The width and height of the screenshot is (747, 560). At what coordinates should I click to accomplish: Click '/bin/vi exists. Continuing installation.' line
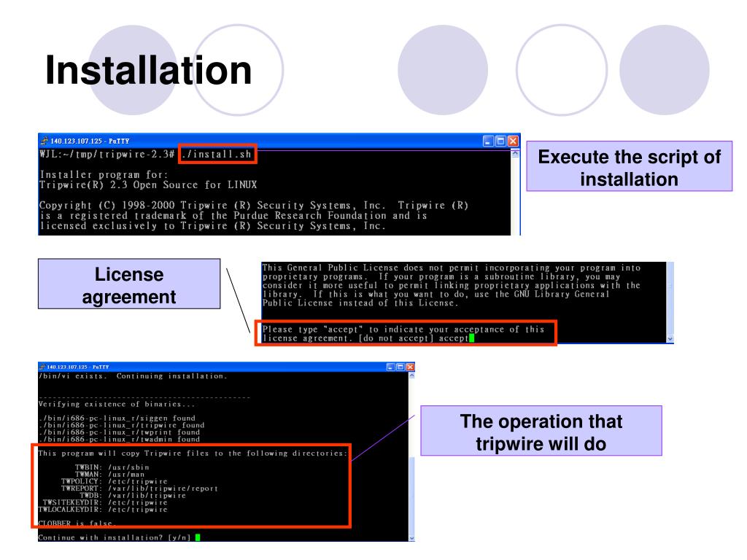coord(133,376)
